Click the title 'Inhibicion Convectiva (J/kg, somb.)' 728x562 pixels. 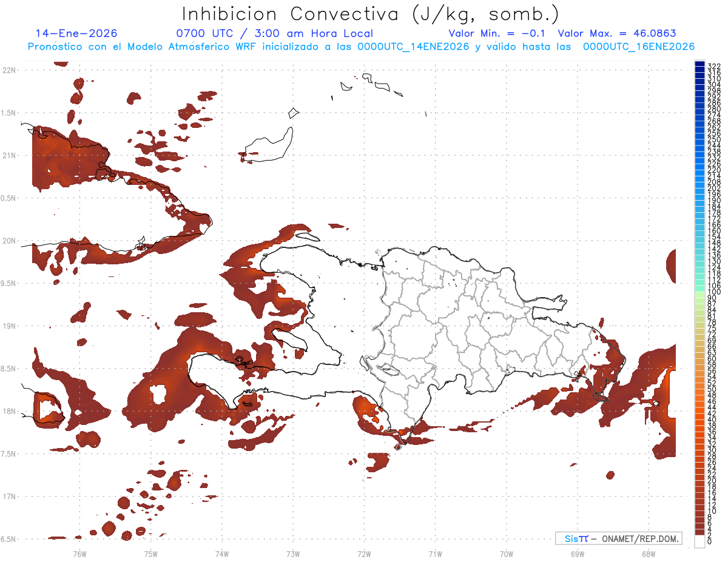tap(369, 15)
